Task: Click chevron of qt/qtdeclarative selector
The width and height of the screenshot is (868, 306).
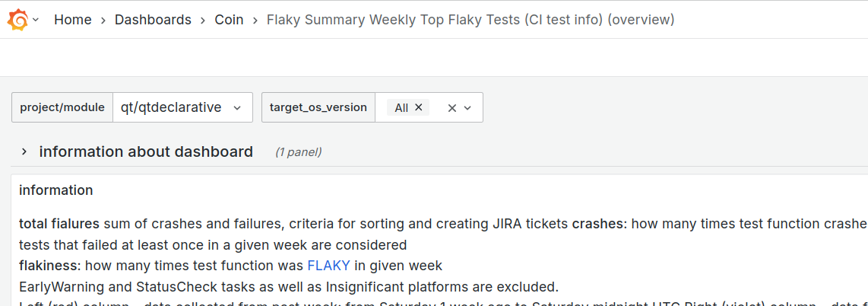Action: (237, 107)
